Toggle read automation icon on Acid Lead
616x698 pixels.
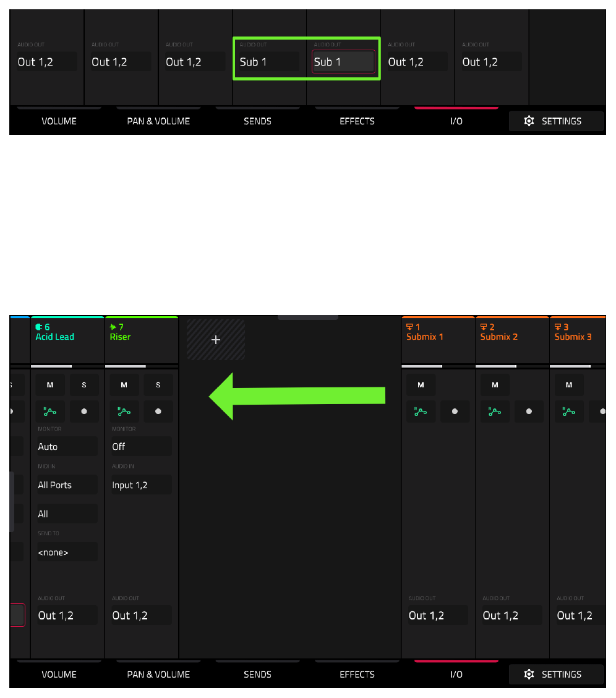(50, 411)
